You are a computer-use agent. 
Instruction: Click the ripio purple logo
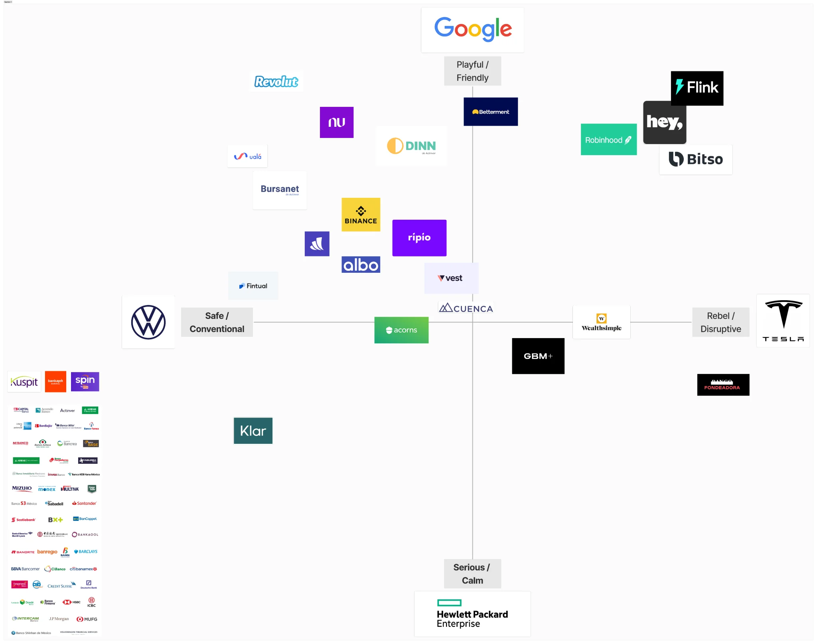pyautogui.click(x=419, y=238)
